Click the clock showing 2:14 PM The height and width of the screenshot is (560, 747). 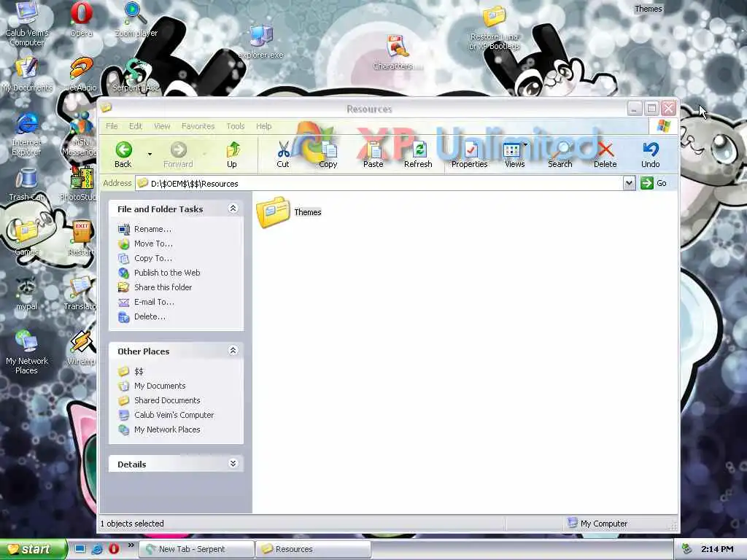pos(717,549)
